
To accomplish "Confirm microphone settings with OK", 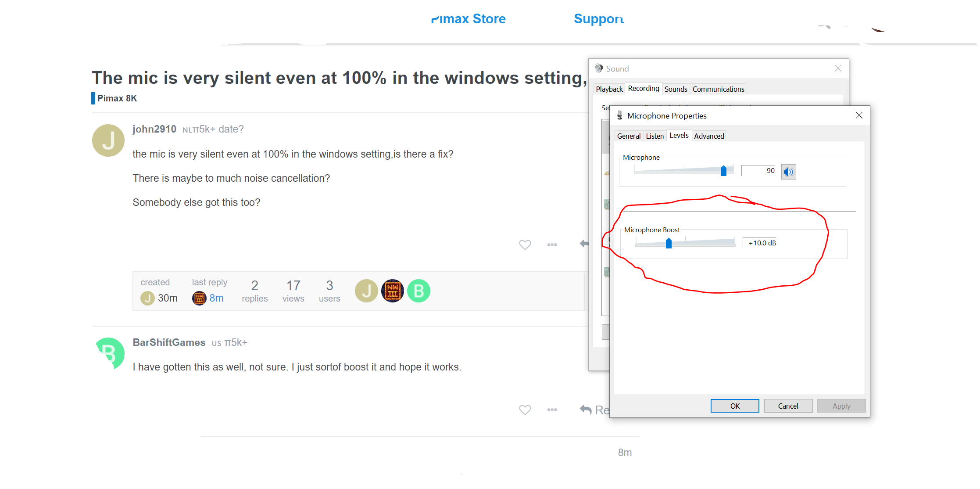I will click(735, 406).
